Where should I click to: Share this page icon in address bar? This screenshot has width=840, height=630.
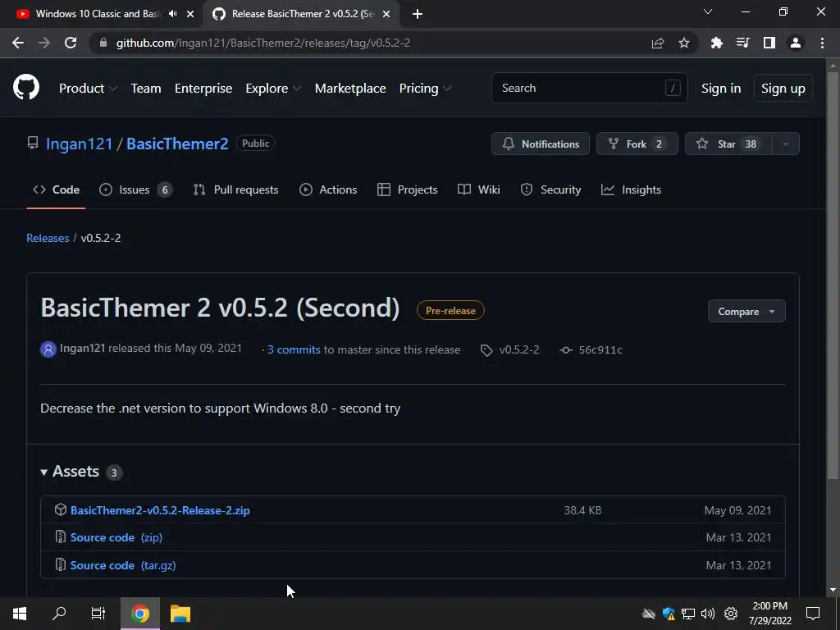pyautogui.click(x=658, y=43)
